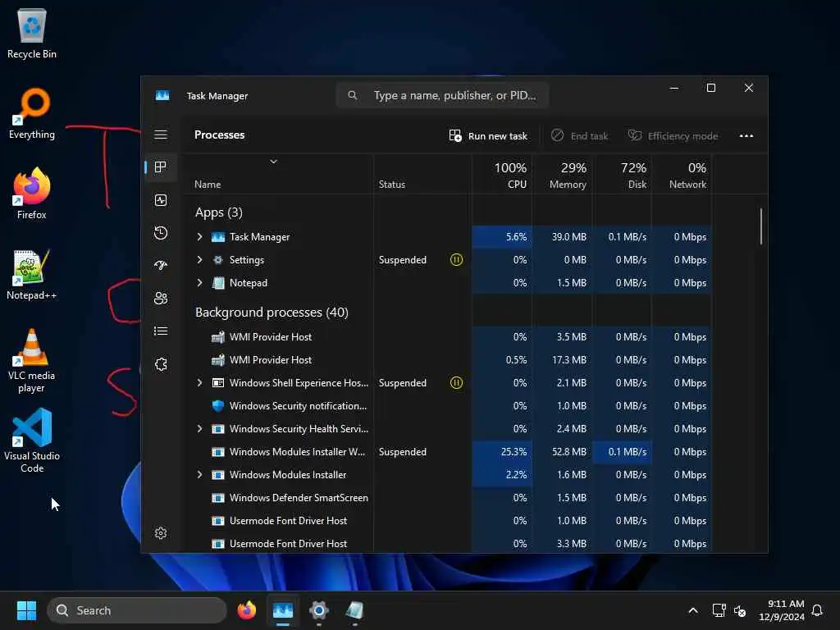Screen dimensions: 840x630
Task: Click the network icon in system tray
Action: click(x=719, y=610)
